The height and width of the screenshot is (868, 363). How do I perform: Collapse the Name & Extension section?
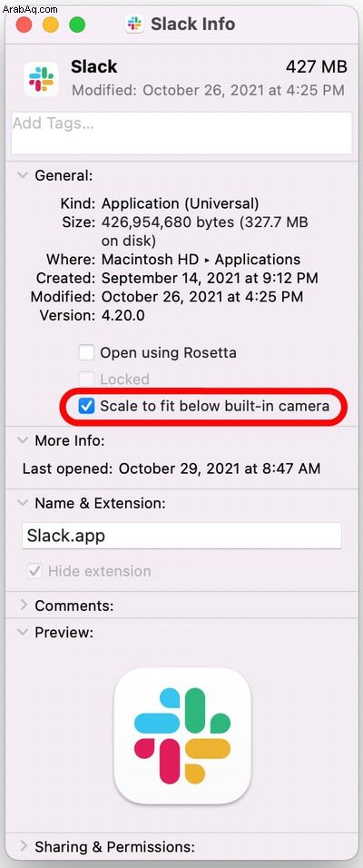tap(23, 503)
